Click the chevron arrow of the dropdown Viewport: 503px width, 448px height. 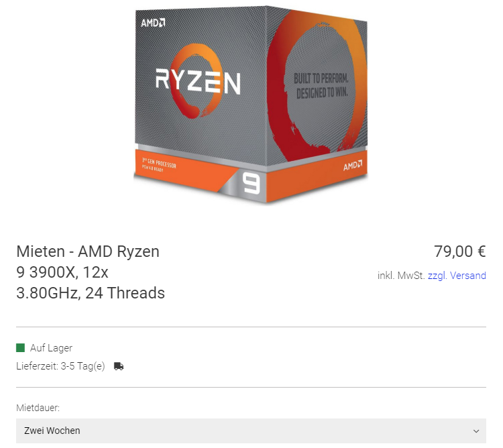click(476, 431)
